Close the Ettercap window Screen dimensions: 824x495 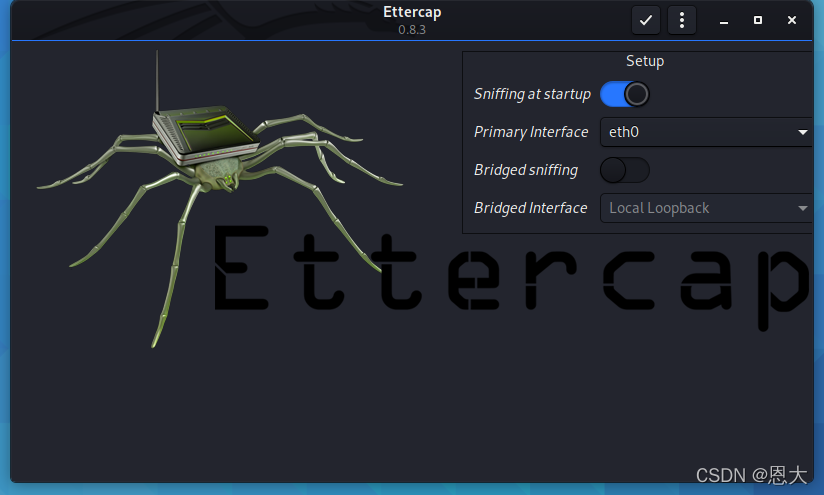pos(792,20)
